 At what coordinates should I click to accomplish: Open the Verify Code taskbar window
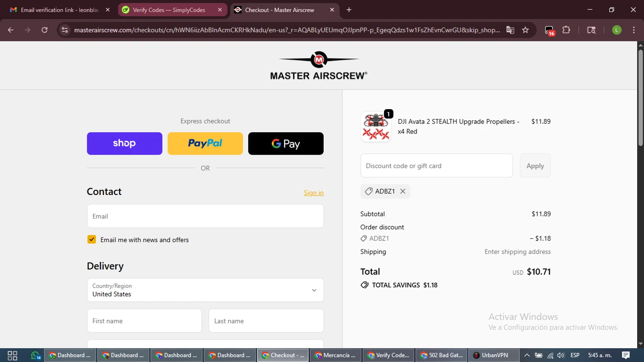coord(389,356)
